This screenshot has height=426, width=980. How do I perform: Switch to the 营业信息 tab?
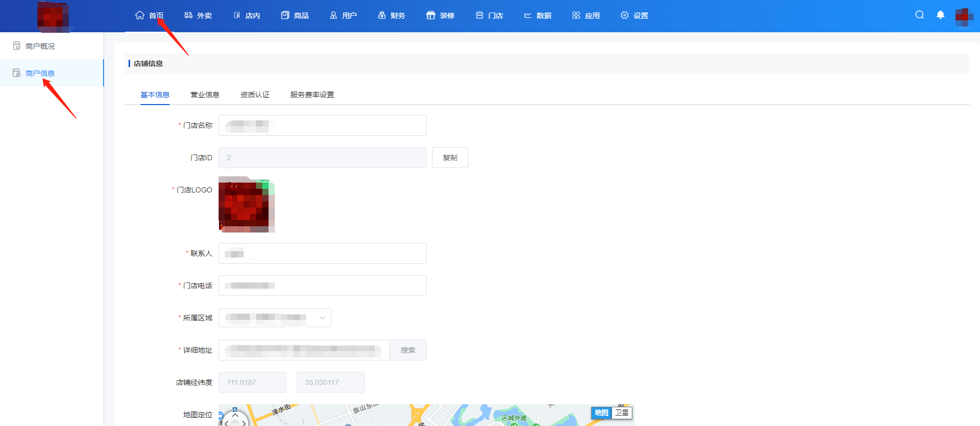point(205,95)
